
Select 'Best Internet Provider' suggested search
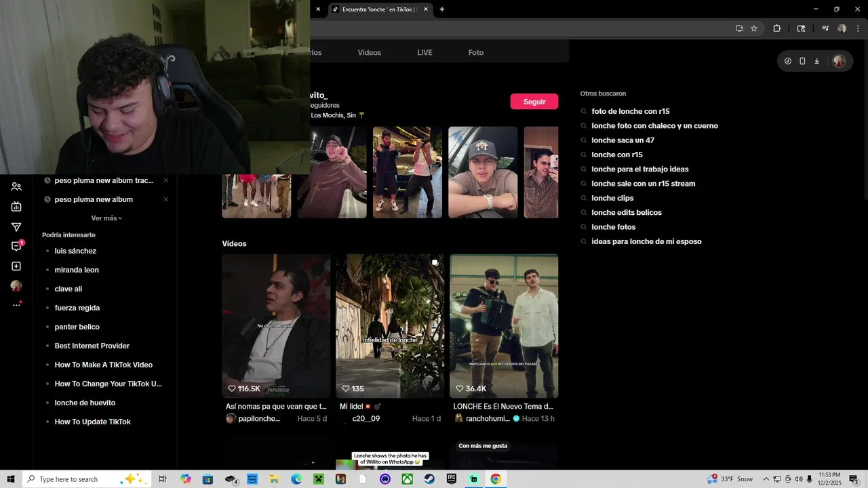point(92,346)
